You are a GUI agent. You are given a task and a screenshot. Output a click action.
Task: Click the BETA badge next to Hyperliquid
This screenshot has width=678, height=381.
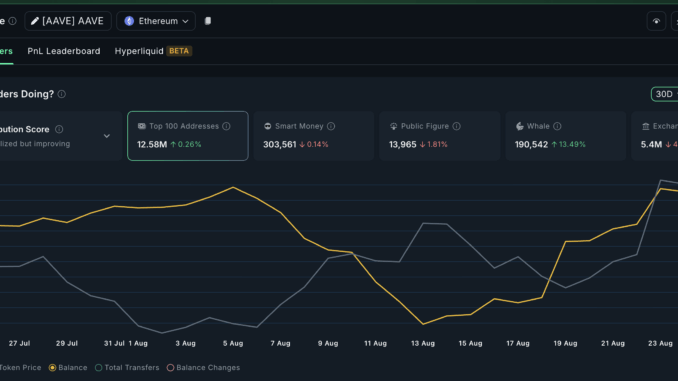coord(179,51)
